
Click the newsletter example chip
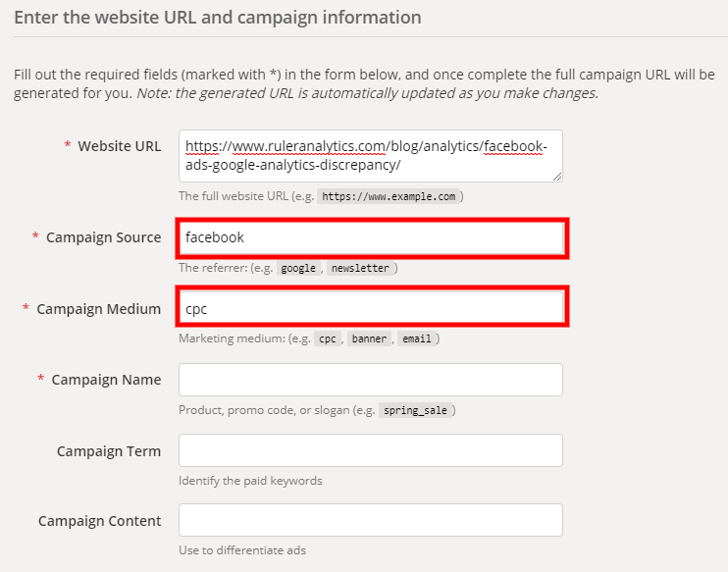click(360, 268)
